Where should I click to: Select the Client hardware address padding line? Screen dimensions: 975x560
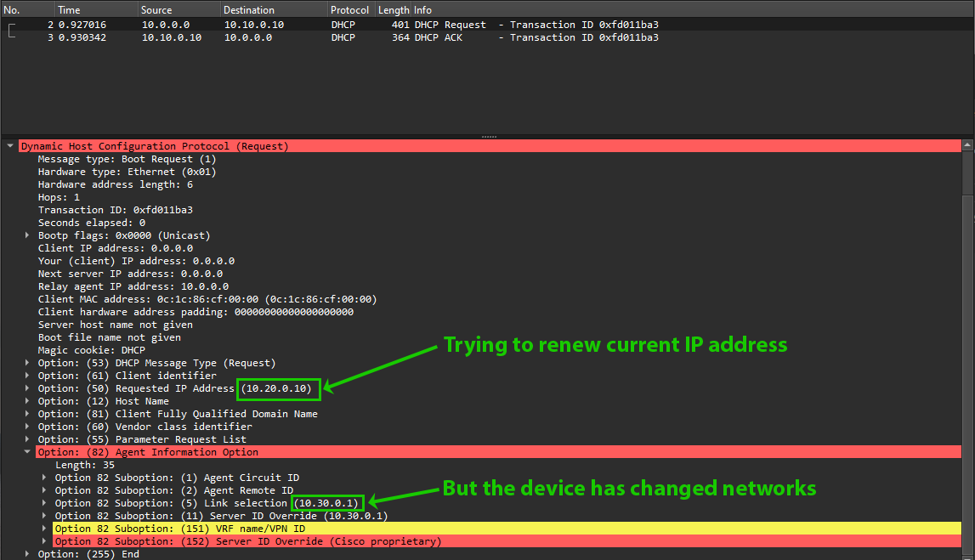[196, 312]
